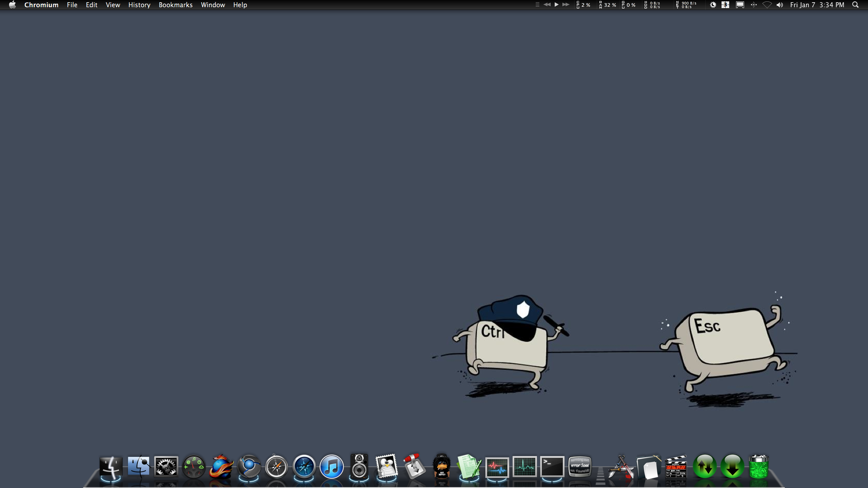Open the black Finder icon in the dock

111,467
